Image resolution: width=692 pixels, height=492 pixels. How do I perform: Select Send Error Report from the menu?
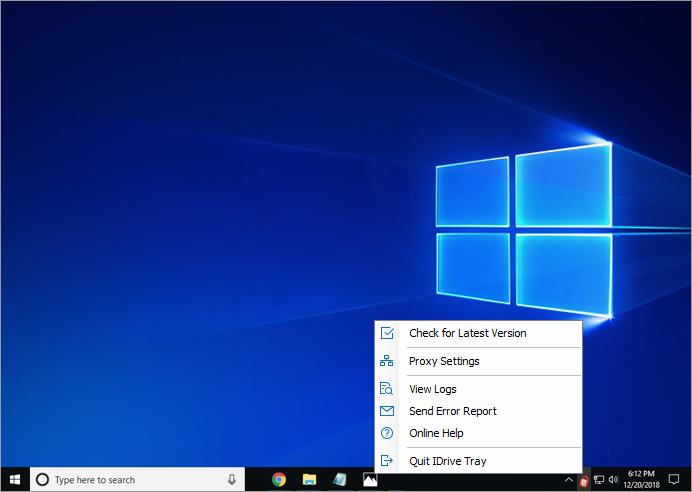coord(452,411)
